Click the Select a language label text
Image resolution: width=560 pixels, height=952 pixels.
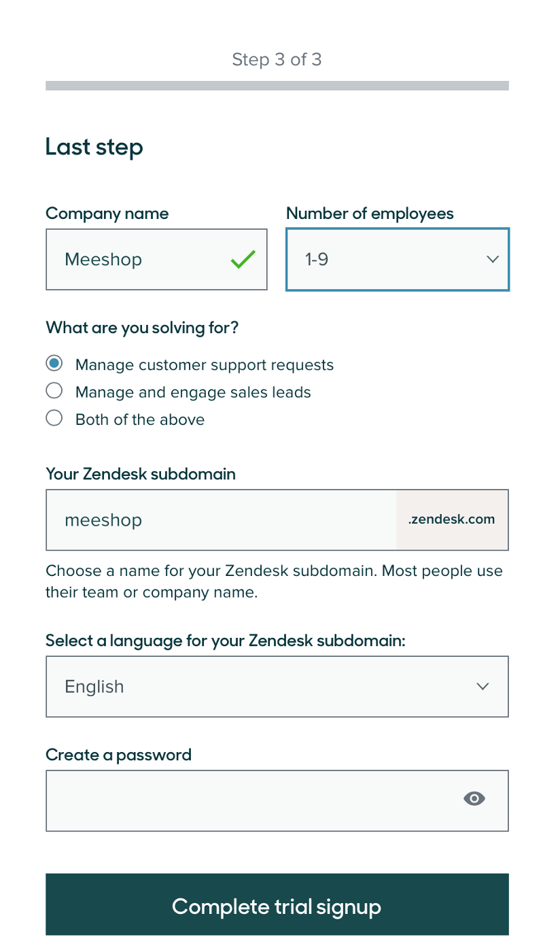[x=226, y=641]
